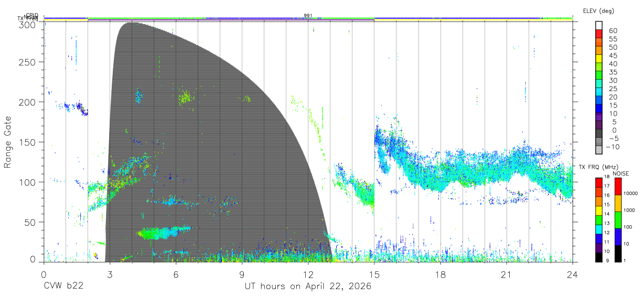The width and height of the screenshot is (644, 297).
Task: Click the black TX FRQ swatch between 9 and 10
Action: click(x=599, y=256)
